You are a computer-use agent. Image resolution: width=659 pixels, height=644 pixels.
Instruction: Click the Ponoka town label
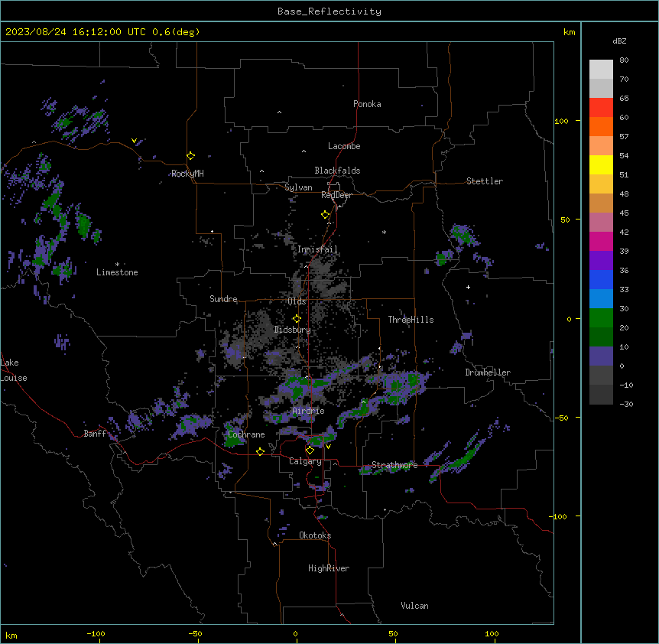point(367,104)
